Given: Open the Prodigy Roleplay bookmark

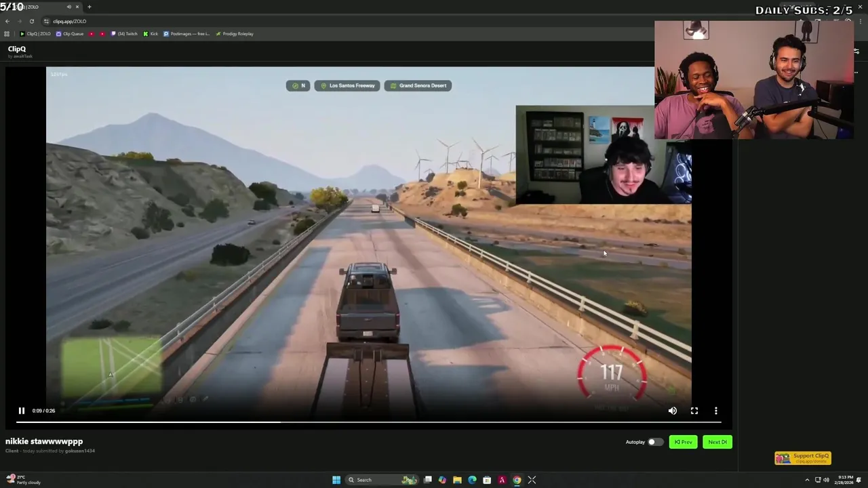Looking at the screenshot, I should 235,34.
